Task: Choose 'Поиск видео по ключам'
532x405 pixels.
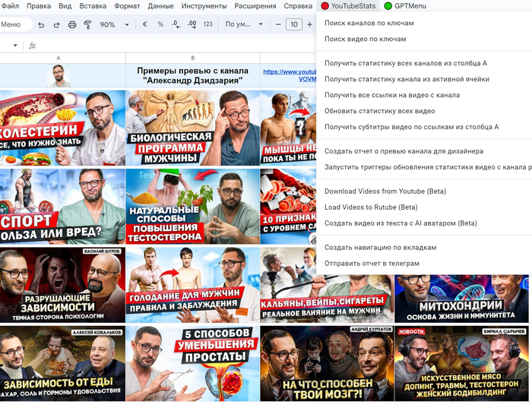Action: click(x=424, y=39)
